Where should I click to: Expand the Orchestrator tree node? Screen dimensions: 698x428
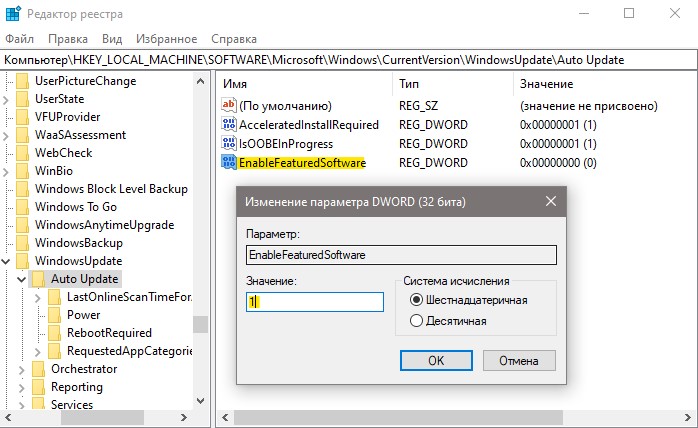pyautogui.click(x=21, y=370)
